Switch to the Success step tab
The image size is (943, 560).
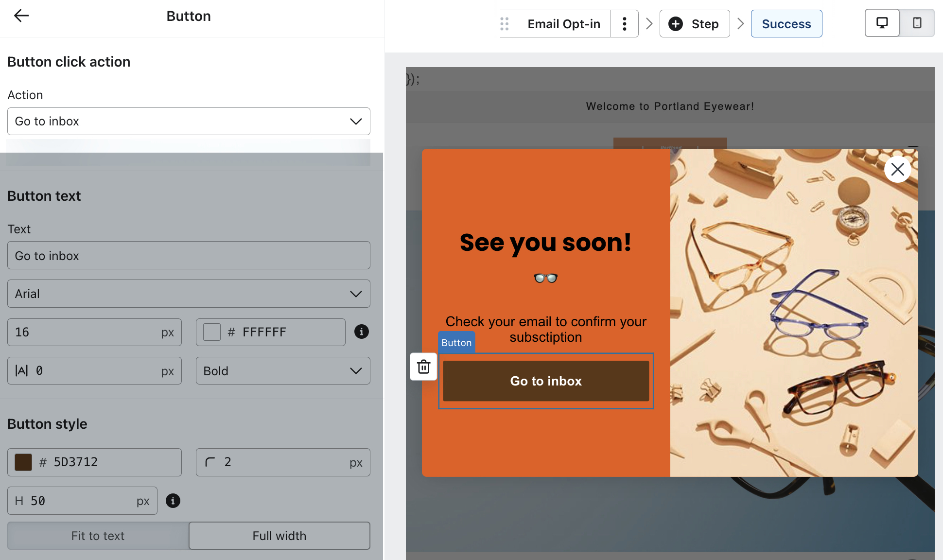pyautogui.click(x=786, y=24)
